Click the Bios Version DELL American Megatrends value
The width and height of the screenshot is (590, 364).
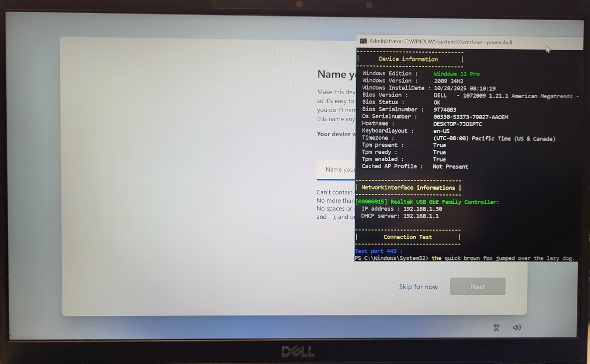506,96
